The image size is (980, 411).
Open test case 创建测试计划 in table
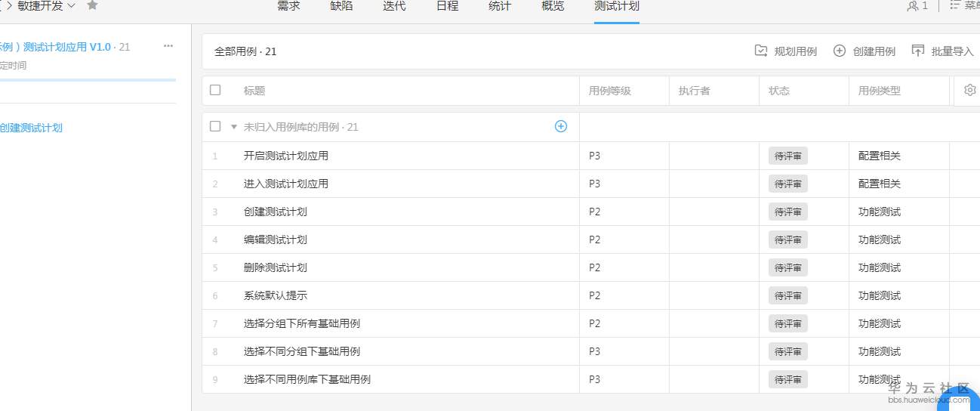(x=276, y=212)
